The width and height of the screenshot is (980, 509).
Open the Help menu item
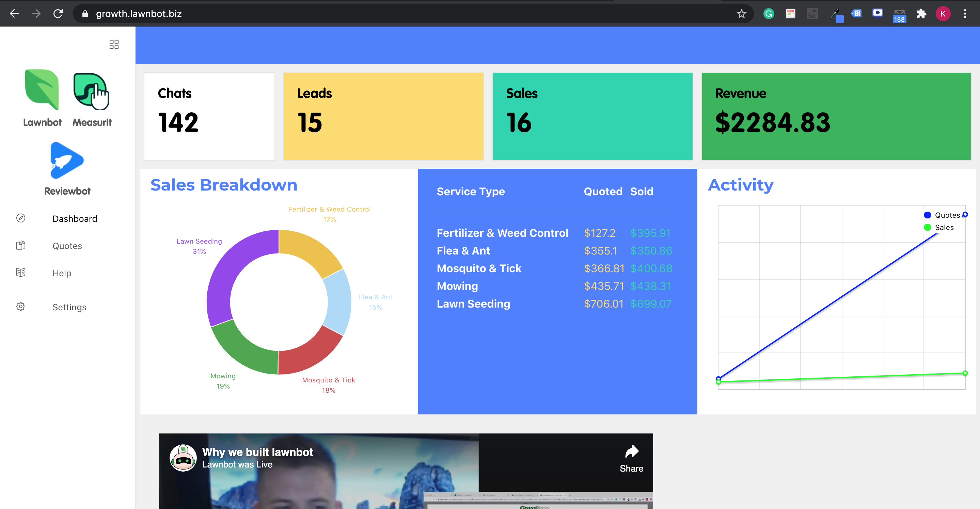pyautogui.click(x=62, y=273)
